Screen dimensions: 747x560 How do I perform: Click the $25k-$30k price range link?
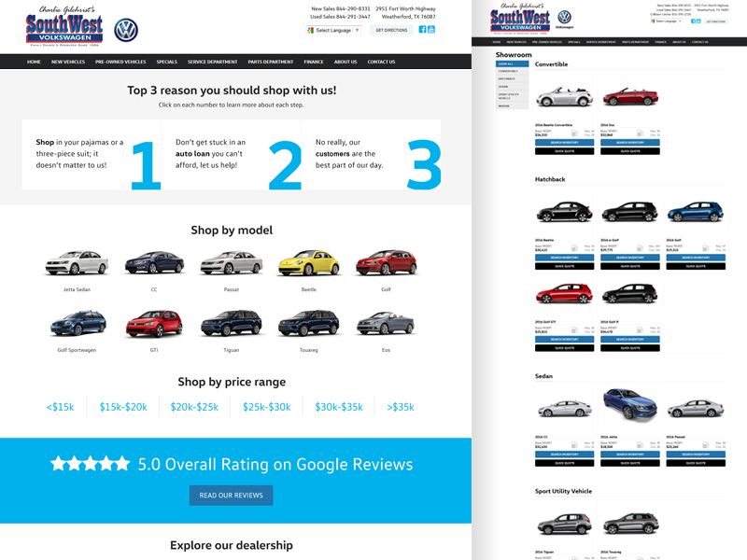267,407
